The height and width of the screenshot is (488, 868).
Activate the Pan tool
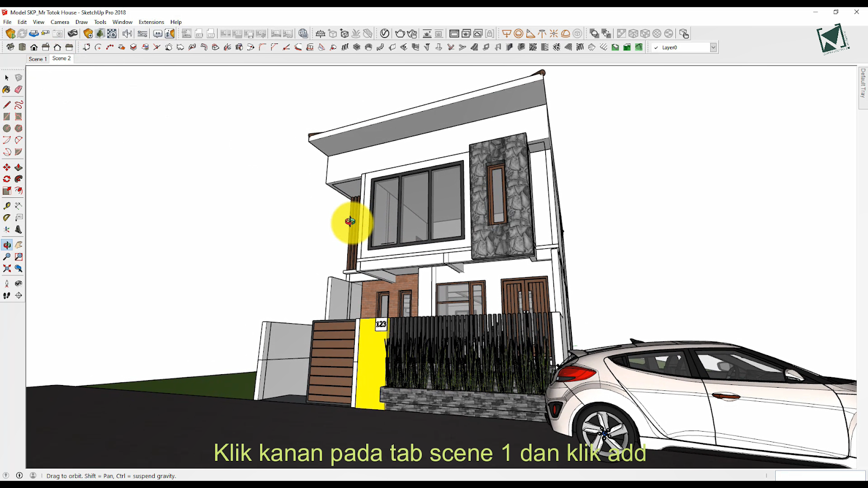(18, 245)
